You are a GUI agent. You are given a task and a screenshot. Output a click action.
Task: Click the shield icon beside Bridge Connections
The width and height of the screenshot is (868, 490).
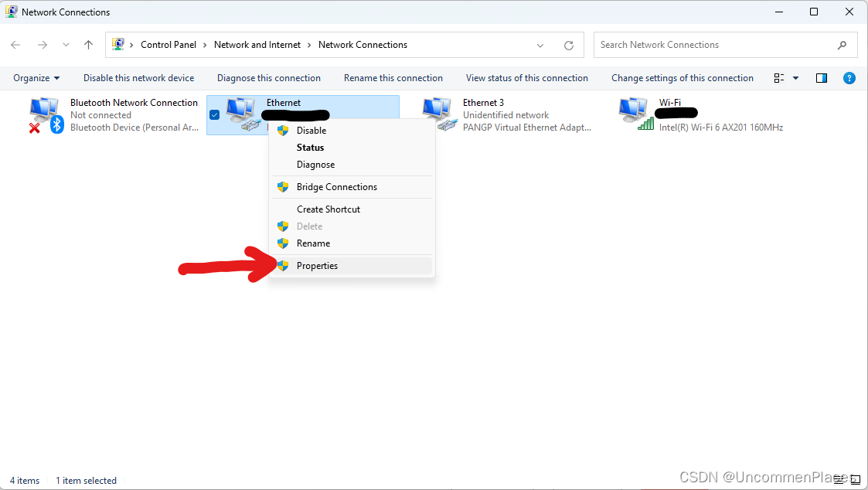tap(283, 187)
